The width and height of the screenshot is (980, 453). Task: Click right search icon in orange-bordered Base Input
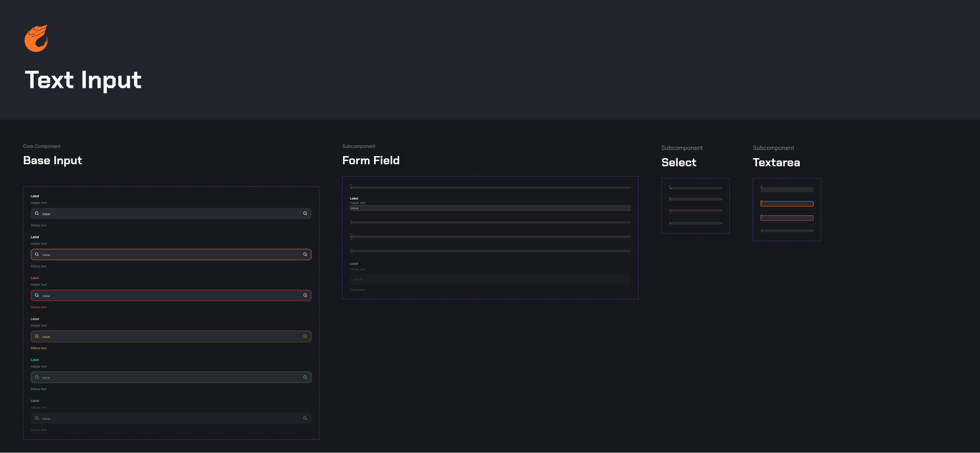pyautogui.click(x=305, y=255)
